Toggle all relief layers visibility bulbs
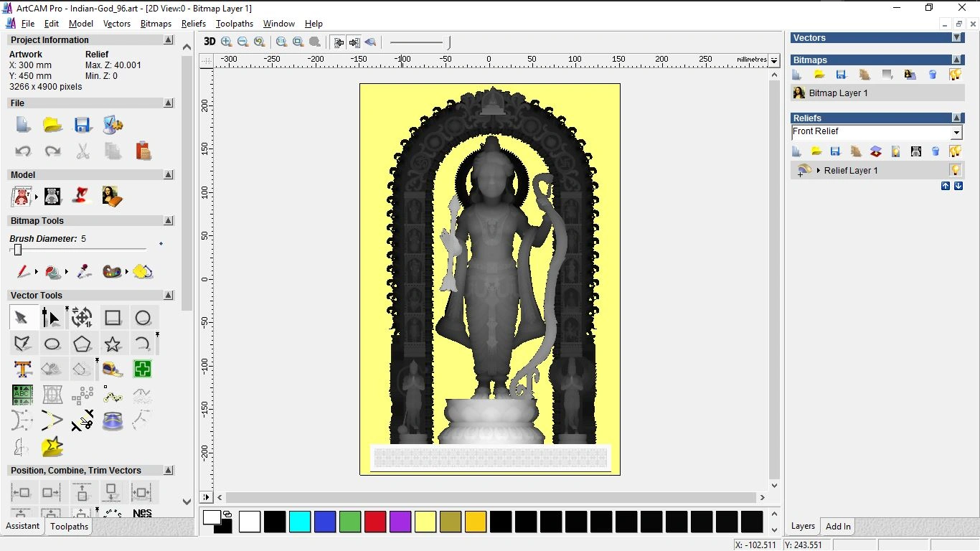The height and width of the screenshot is (551, 980). (955, 151)
